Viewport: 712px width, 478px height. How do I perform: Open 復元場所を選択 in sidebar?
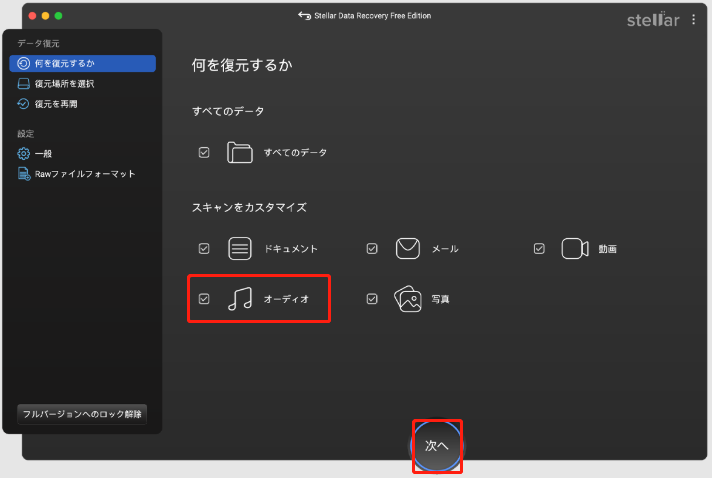pos(83,84)
